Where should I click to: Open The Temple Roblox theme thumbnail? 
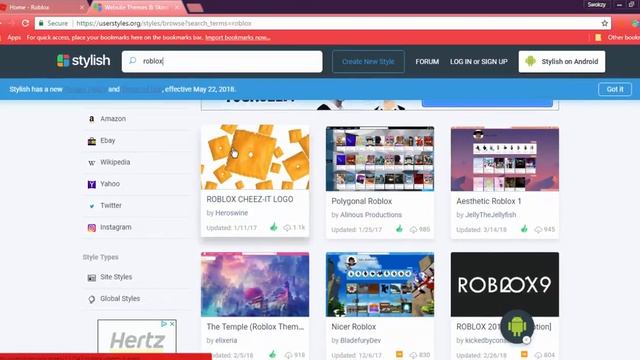(255, 284)
